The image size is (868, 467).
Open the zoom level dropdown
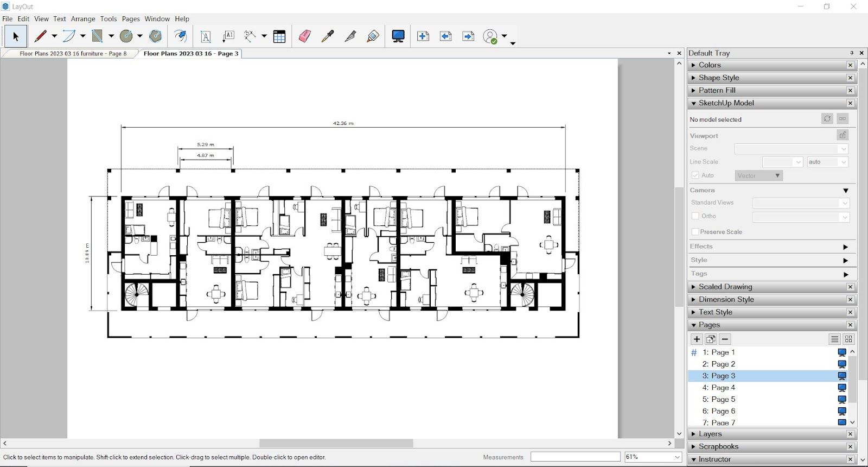(x=677, y=457)
